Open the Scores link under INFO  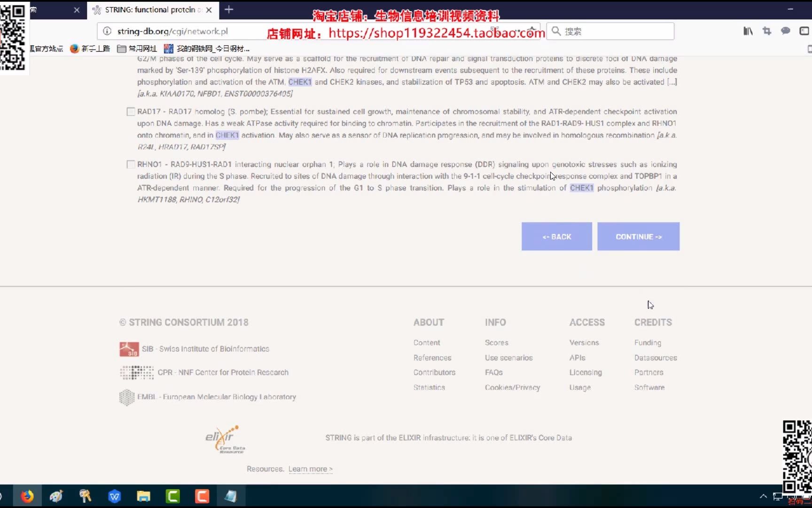point(497,343)
